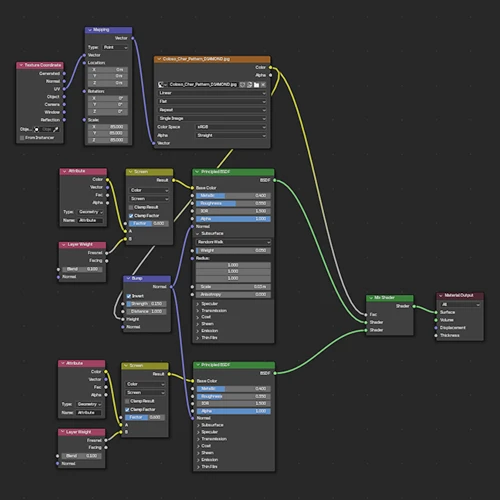The image size is (500, 500).
Task: Toggle the Invert checkbox in Bump node
Action: 129,296
